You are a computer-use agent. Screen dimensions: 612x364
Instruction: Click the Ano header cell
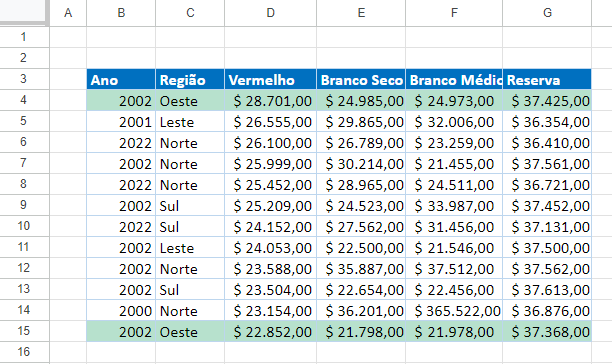(x=121, y=80)
